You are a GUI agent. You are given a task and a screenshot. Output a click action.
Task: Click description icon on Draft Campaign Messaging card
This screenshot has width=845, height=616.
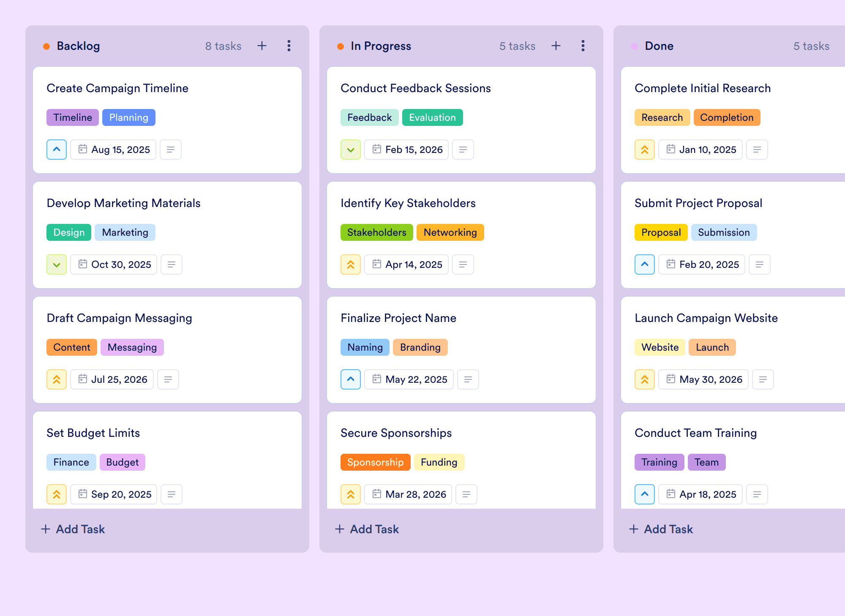pos(168,379)
